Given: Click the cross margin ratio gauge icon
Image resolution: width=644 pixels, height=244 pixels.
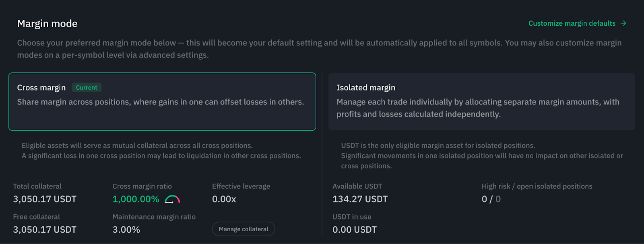Looking at the screenshot, I should [172, 199].
